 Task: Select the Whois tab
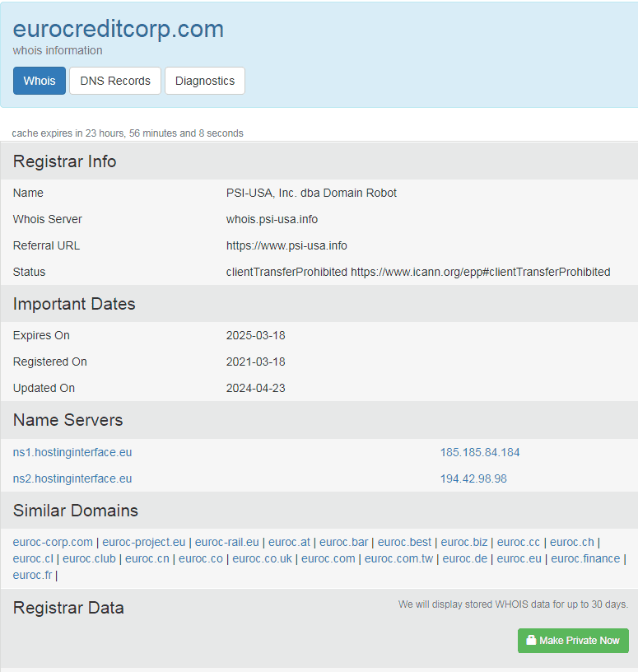(x=40, y=81)
